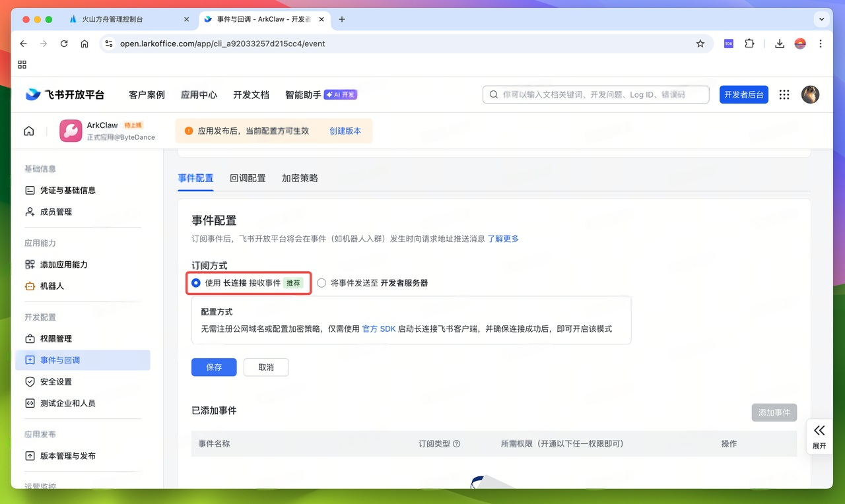Toggle the bookmark star in the address bar
This screenshot has width=845, height=504.
[700, 43]
